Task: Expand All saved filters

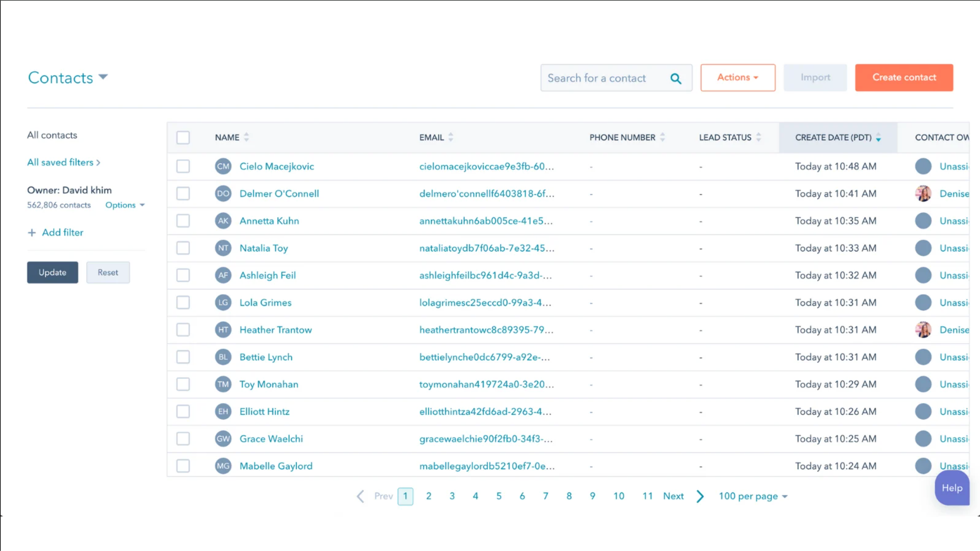Action: point(64,162)
